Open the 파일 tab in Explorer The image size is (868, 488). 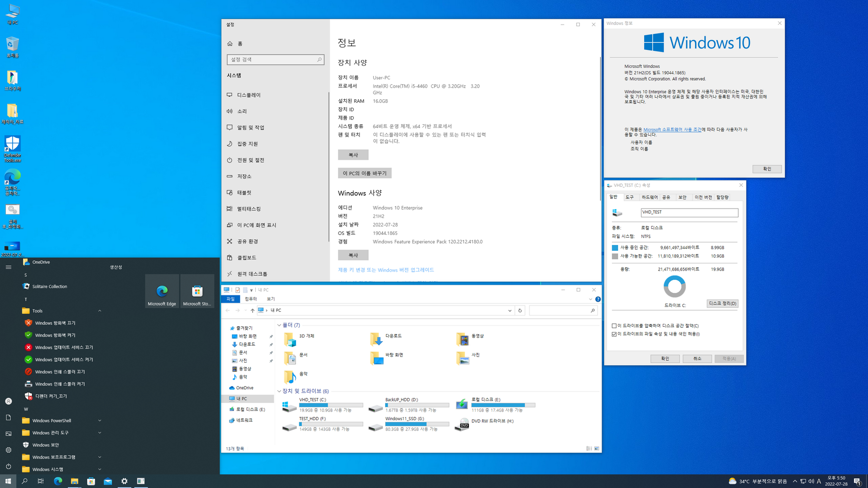[x=231, y=299]
